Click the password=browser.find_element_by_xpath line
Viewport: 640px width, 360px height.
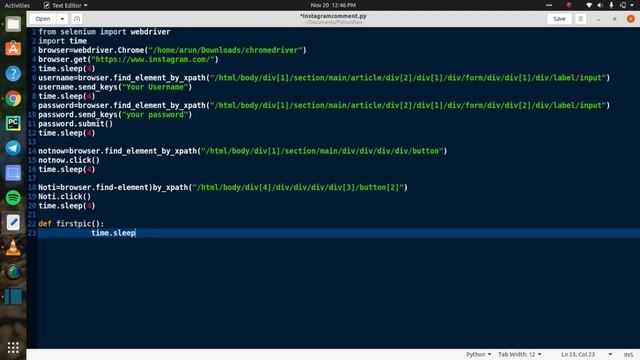click(x=324, y=105)
